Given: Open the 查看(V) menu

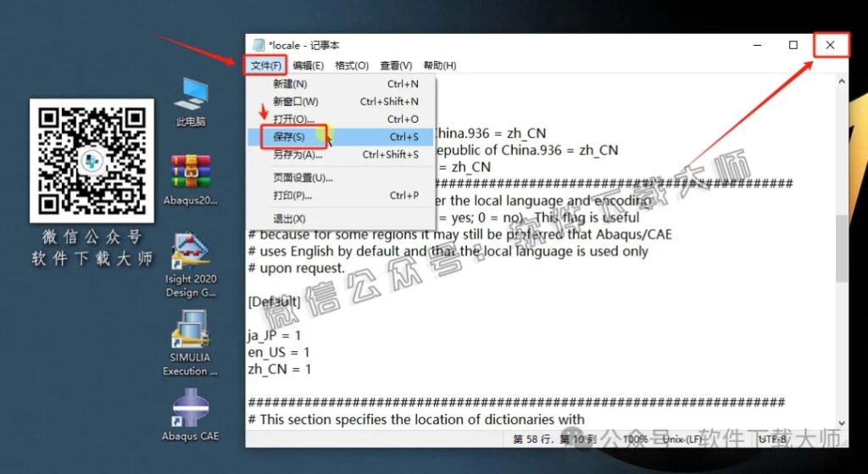Looking at the screenshot, I should point(396,65).
